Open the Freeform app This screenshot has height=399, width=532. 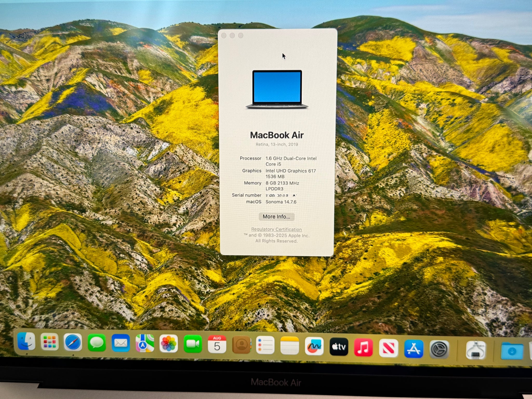coord(314,346)
